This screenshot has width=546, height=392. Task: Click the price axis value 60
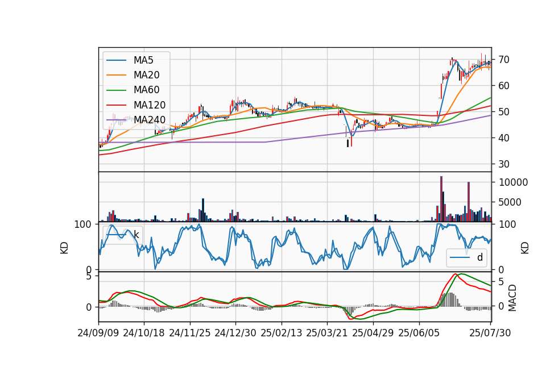504,86
